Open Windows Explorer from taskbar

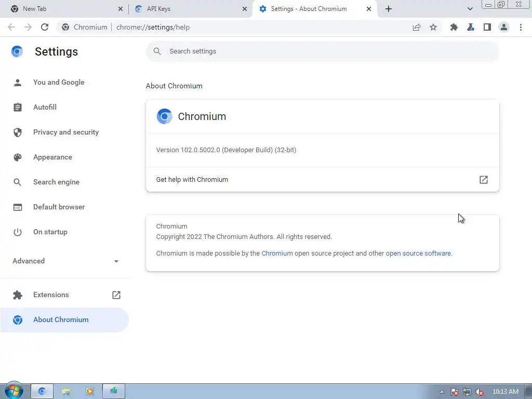tap(66, 392)
